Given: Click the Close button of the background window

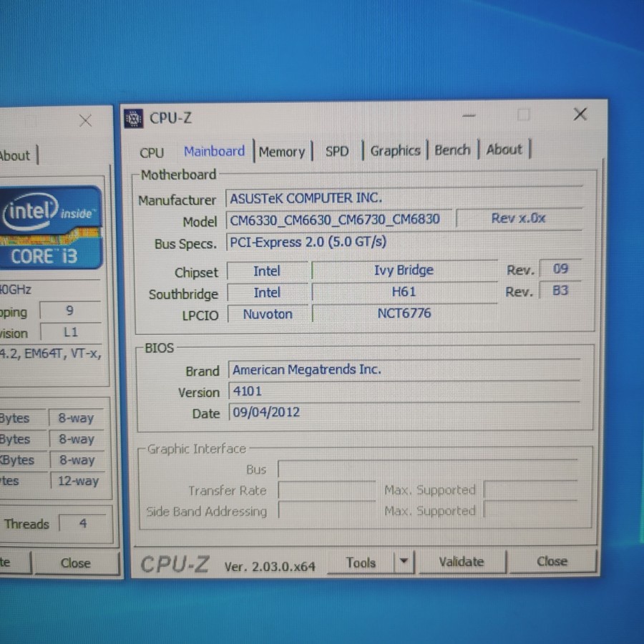Looking at the screenshot, I should click(x=75, y=563).
